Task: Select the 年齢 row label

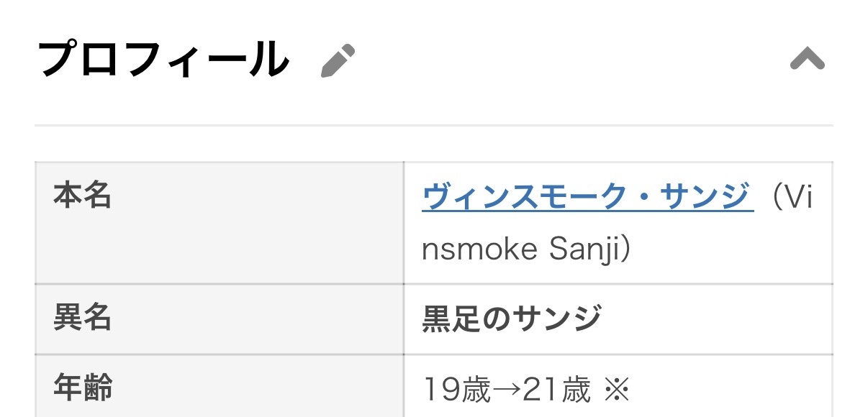Action: (x=82, y=389)
